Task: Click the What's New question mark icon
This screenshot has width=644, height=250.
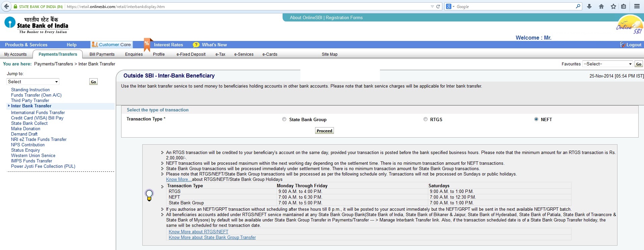Action: coord(196,45)
